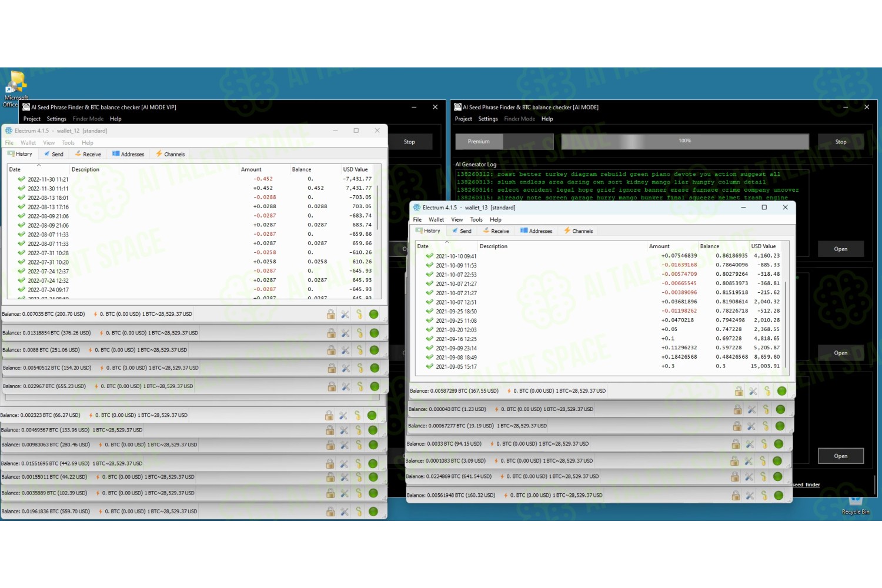The image size is (882, 588).
Task: Click Stop button in right AI MODE window
Action: [841, 142]
